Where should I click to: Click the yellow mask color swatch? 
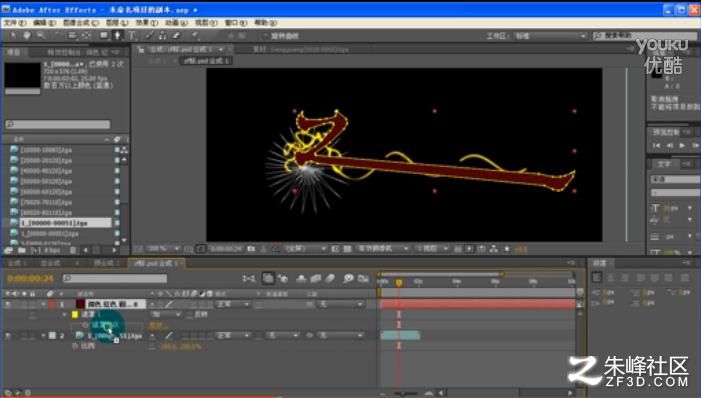point(75,314)
